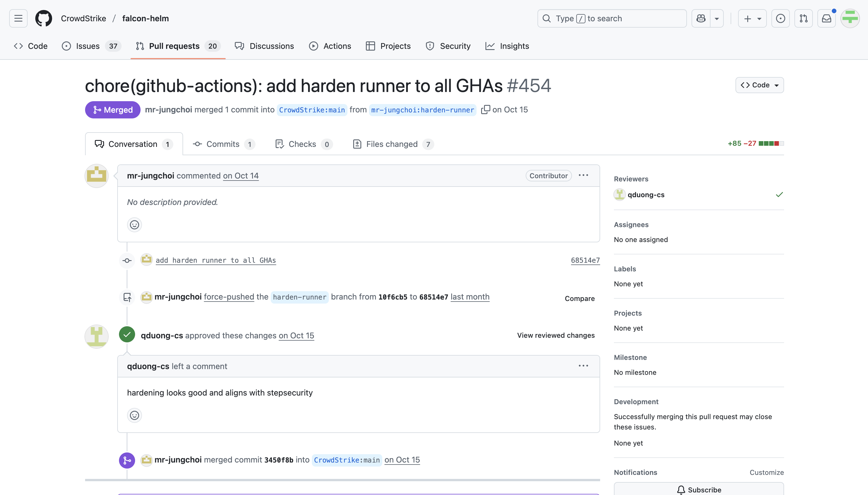Click View reviewed changes link
868x495 pixels.
(556, 335)
